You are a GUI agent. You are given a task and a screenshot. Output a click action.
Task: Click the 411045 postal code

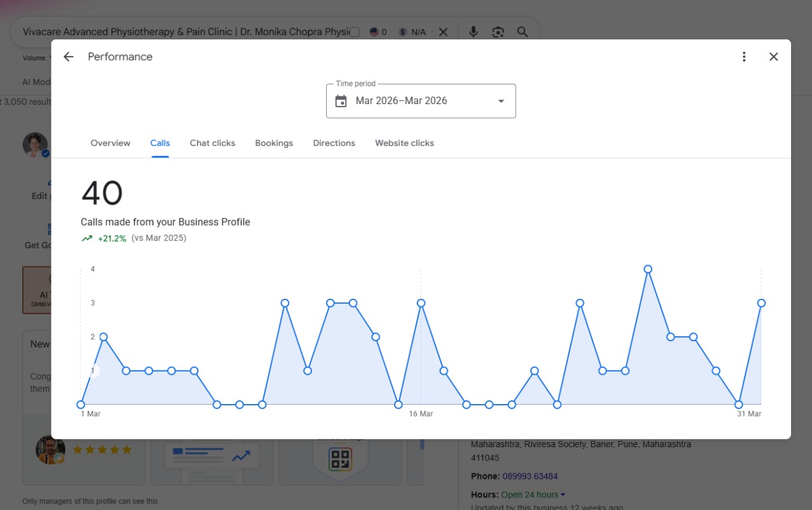pos(485,457)
